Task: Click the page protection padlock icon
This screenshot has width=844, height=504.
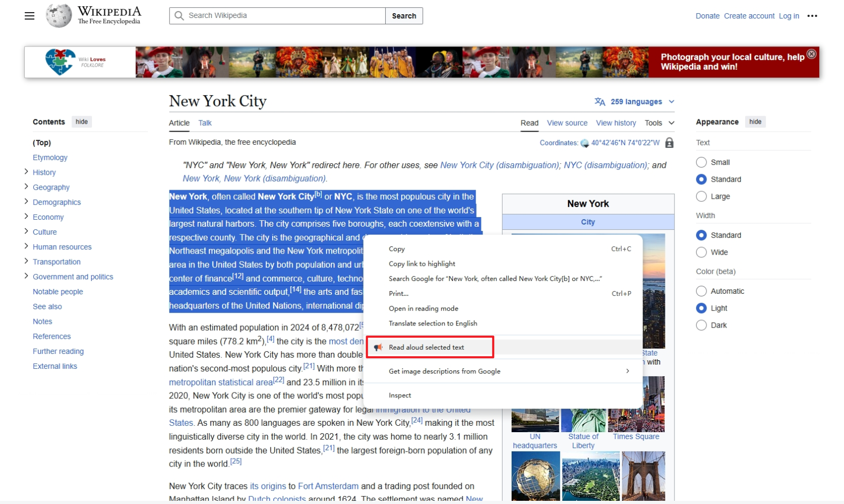Action: [670, 143]
